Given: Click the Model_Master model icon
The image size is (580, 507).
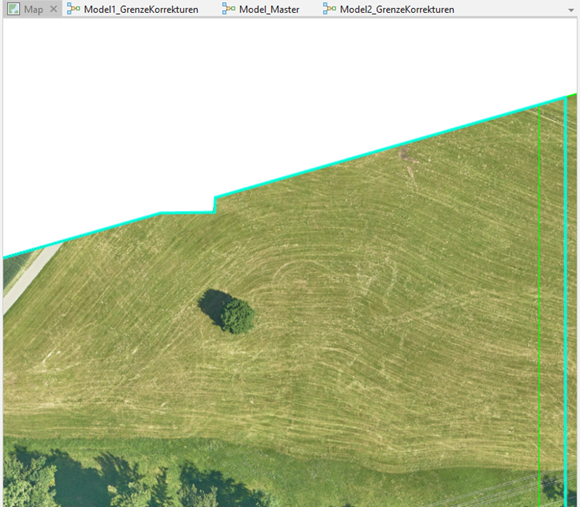Looking at the screenshot, I should tap(229, 9).
